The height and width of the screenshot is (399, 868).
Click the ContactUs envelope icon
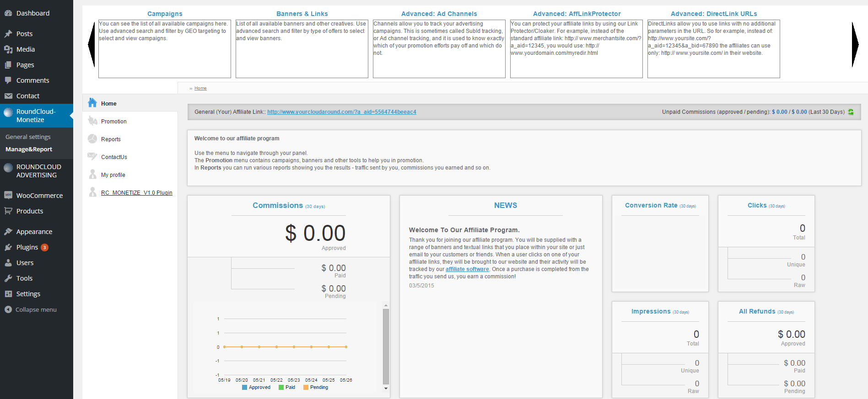tap(92, 156)
